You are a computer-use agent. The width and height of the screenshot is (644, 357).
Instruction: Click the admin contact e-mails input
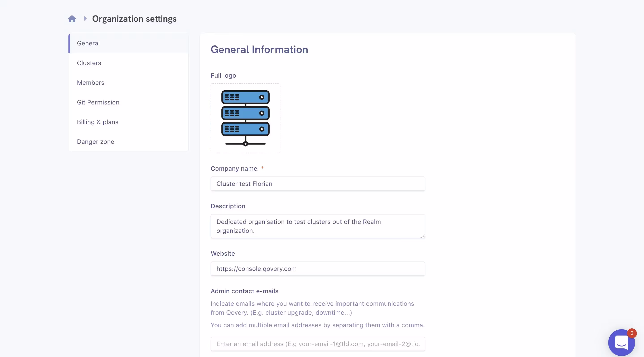tap(318, 344)
